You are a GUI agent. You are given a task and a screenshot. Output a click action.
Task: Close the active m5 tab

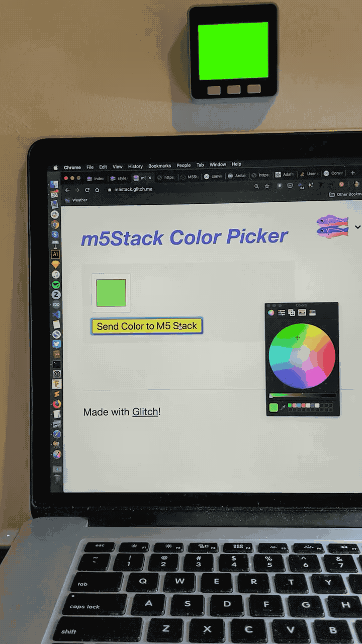coord(149,178)
